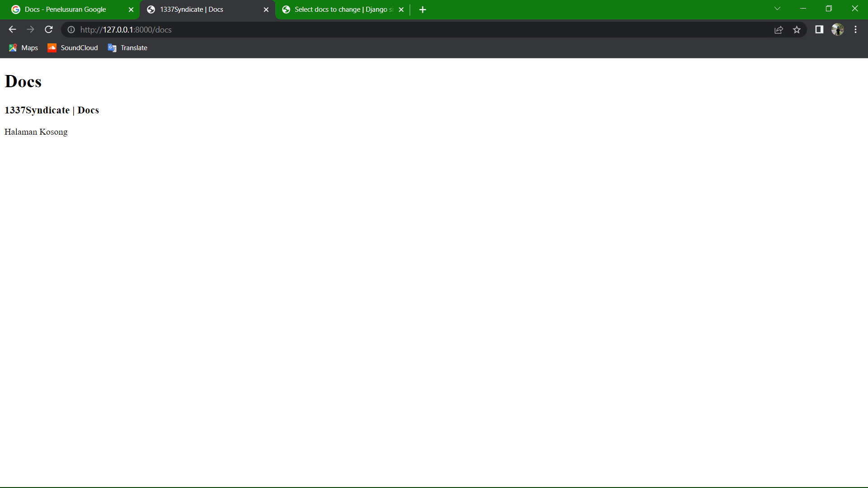Reload the current page
The width and height of the screenshot is (868, 488).
(x=49, y=29)
